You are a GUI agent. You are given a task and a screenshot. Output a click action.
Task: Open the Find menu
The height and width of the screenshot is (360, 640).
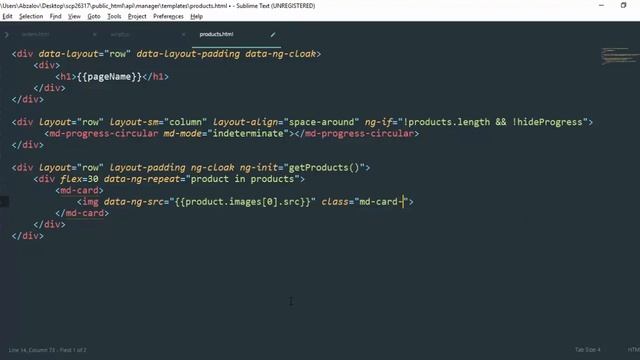point(56,16)
